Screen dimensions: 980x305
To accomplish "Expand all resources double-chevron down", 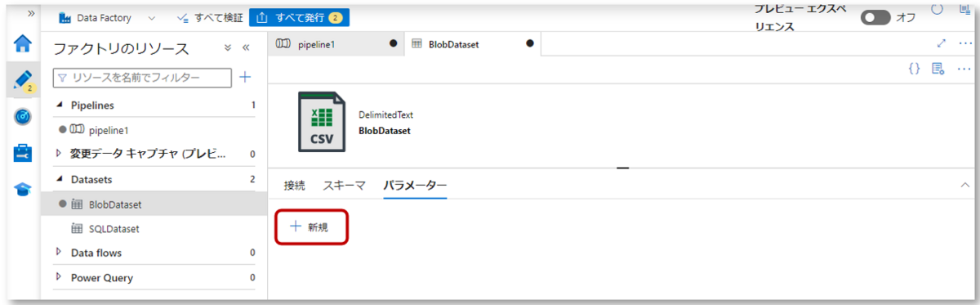I will point(228,48).
